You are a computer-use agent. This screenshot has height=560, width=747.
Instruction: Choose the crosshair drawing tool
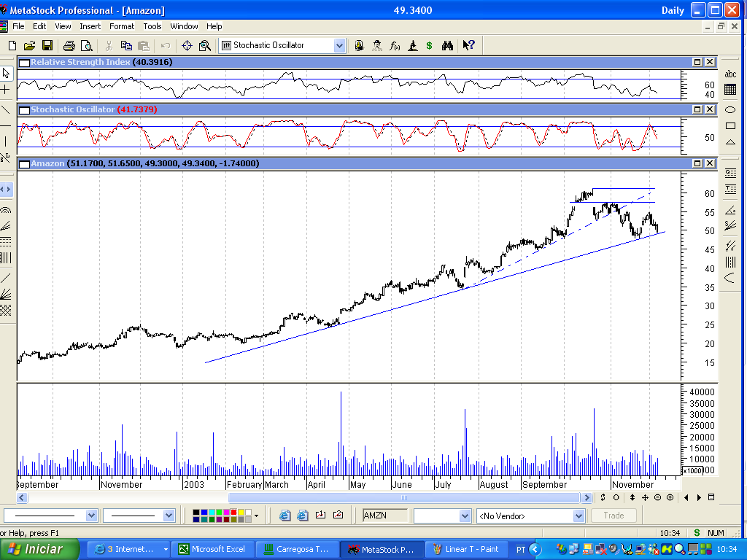tap(6, 90)
